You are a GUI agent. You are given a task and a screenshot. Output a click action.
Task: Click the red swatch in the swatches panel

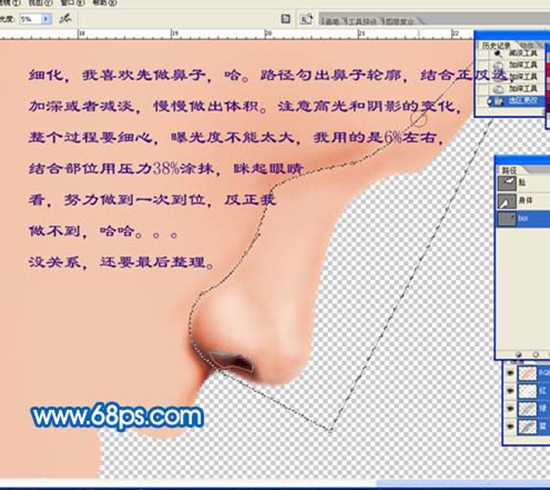pyautogui.click(x=548, y=66)
